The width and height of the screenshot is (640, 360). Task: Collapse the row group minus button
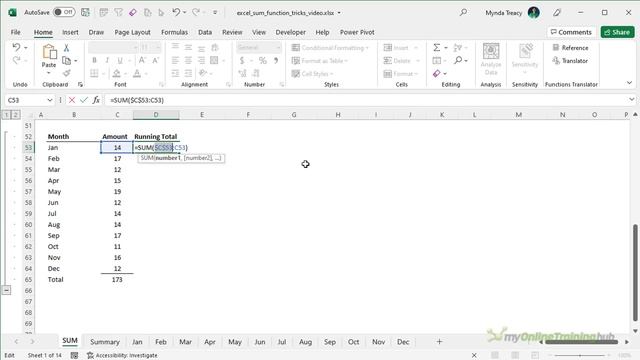point(7,290)
